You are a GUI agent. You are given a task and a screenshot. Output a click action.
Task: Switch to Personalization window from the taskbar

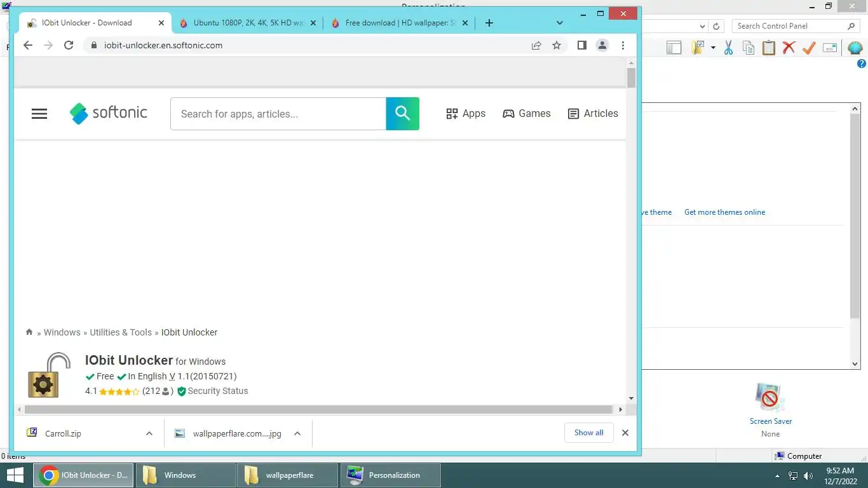(x=390, y=475)
